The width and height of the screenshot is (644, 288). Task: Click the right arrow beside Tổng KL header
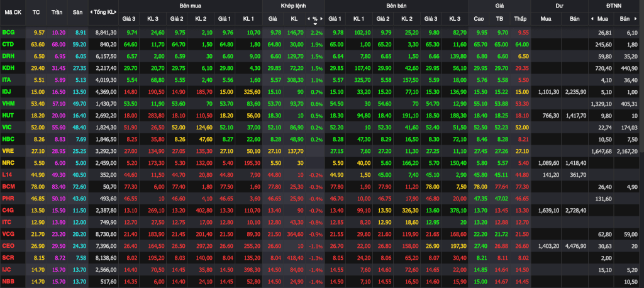click(x=116, y=12)
